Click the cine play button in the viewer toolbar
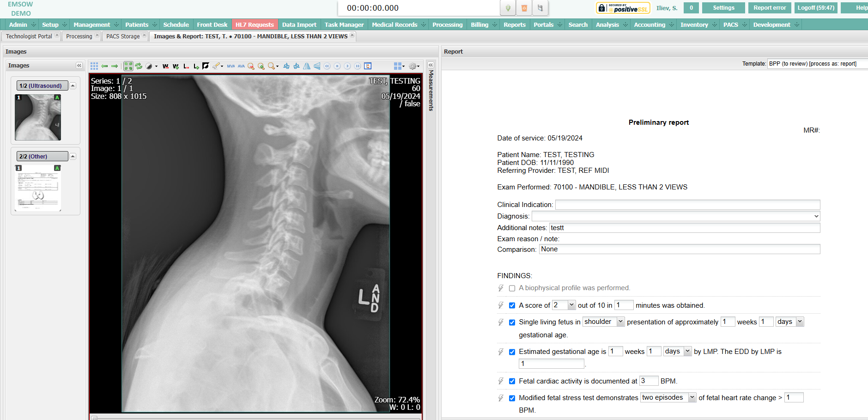The width and height of the screenshot is (868, 420). pyautogui.click(x=347, y=66)
